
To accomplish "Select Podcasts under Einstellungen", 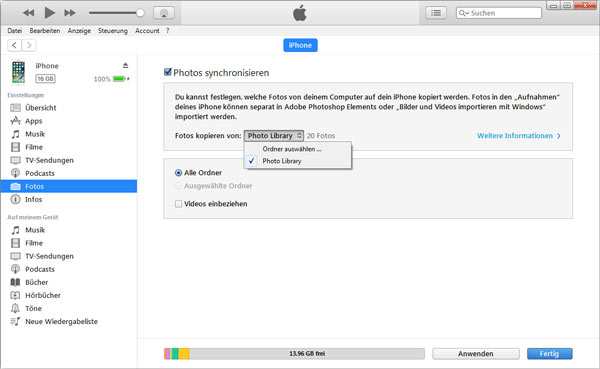I will [x=69, y=173].
